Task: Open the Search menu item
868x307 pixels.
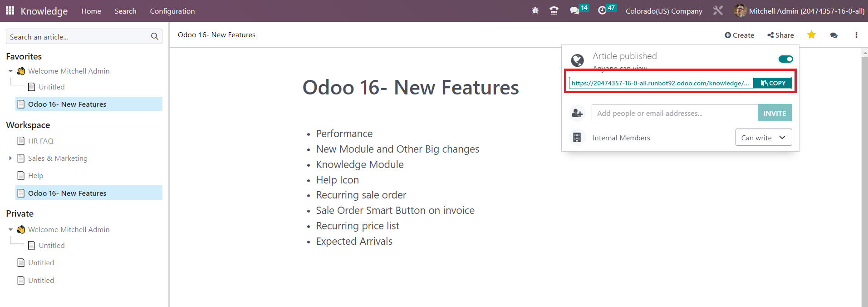Action: pos(126,11)
